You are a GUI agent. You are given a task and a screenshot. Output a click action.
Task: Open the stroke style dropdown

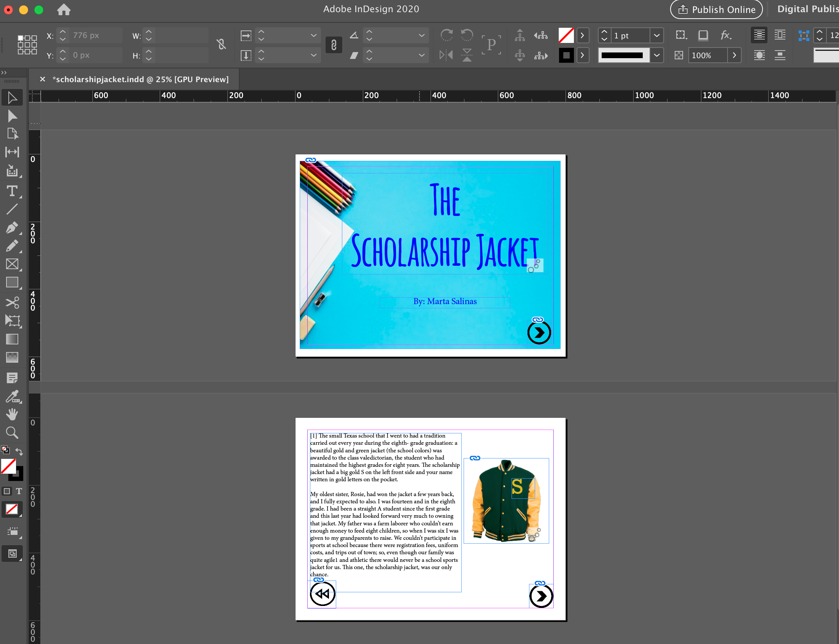click(x=656, y=55)
